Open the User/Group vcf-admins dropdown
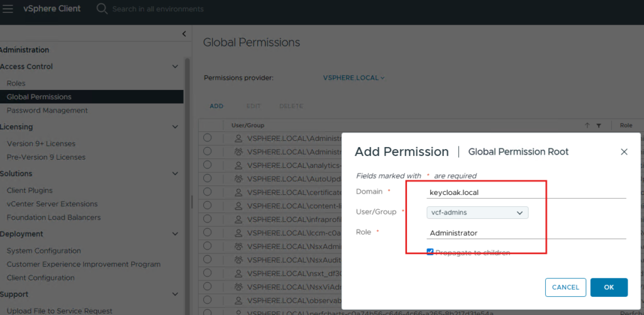 point(477,213)
